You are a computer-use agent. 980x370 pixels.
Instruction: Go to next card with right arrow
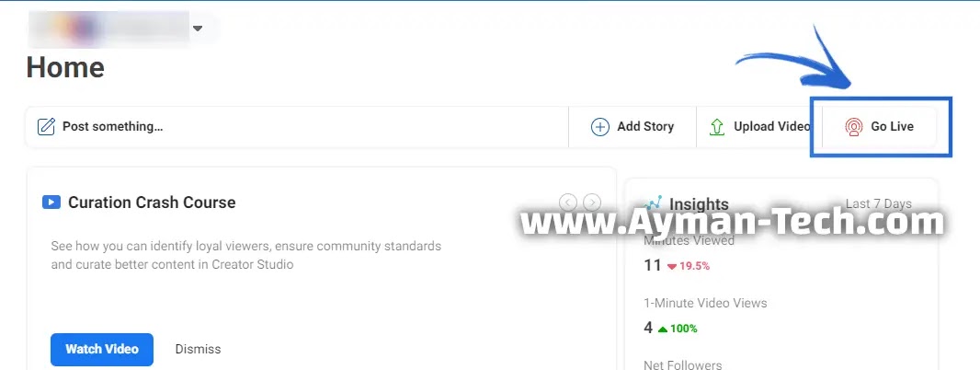tap(592, 202)
